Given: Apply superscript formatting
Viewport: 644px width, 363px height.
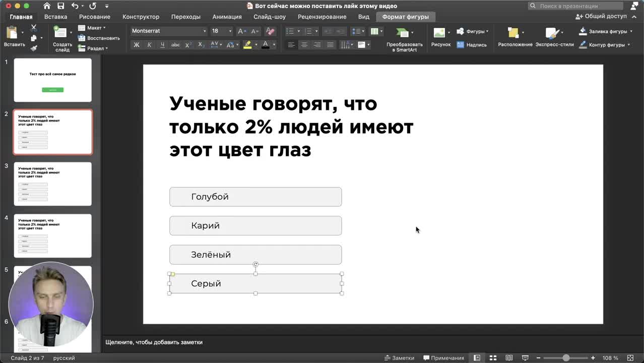Looking at the screenshot, I should [x=188, y=45].
